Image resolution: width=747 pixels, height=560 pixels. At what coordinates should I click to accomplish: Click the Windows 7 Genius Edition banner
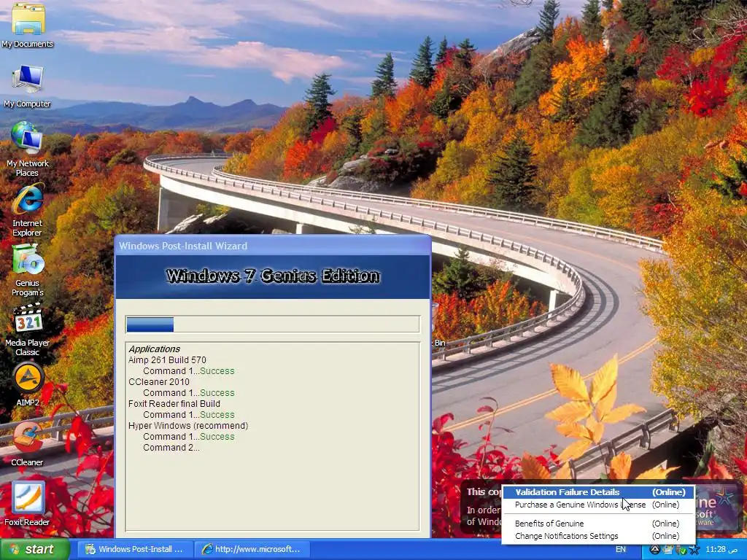point(273,276)
